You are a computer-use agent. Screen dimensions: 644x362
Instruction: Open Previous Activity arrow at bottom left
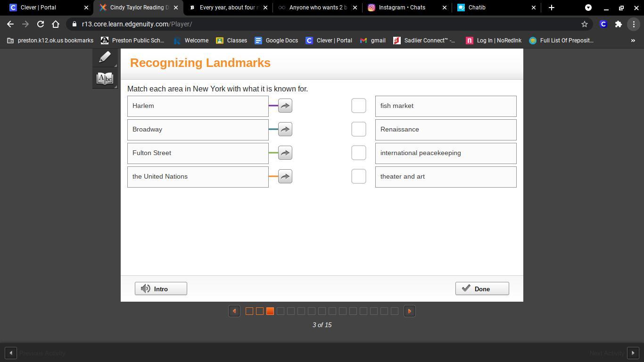click(11, 353)
